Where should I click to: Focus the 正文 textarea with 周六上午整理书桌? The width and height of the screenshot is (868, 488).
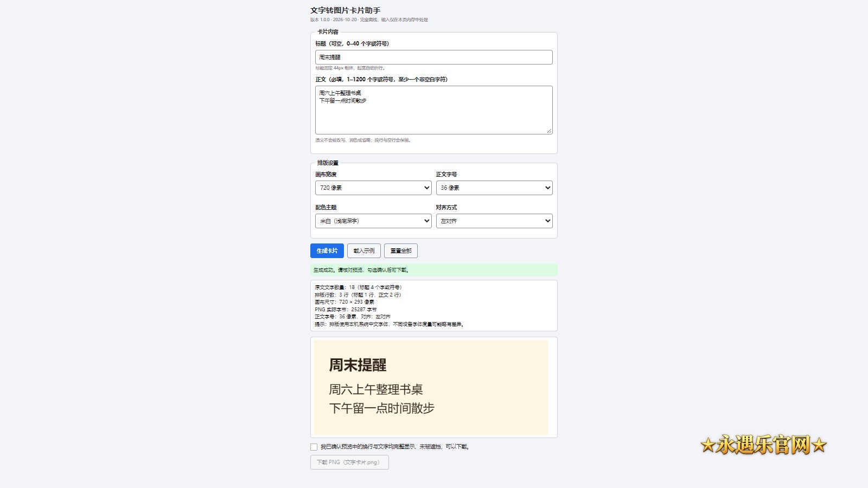click(x=433, y=110)
